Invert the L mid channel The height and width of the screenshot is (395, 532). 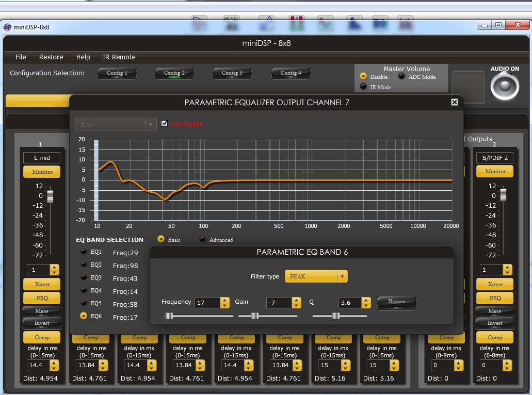(x=42, y=323)
